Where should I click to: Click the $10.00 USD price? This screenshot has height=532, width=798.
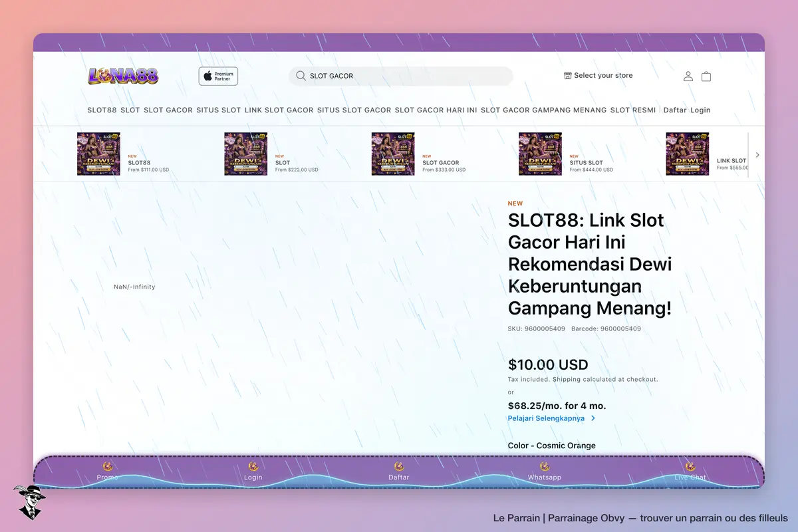548,365
